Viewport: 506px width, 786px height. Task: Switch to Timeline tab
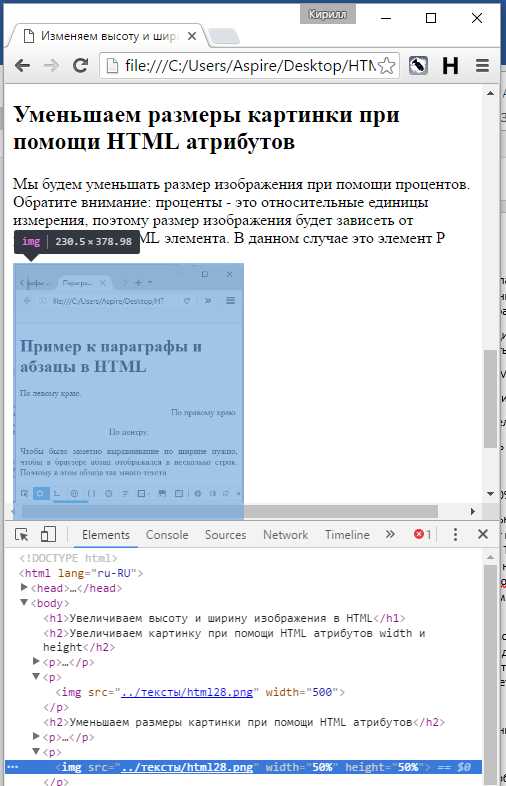(x=347, y=535)
